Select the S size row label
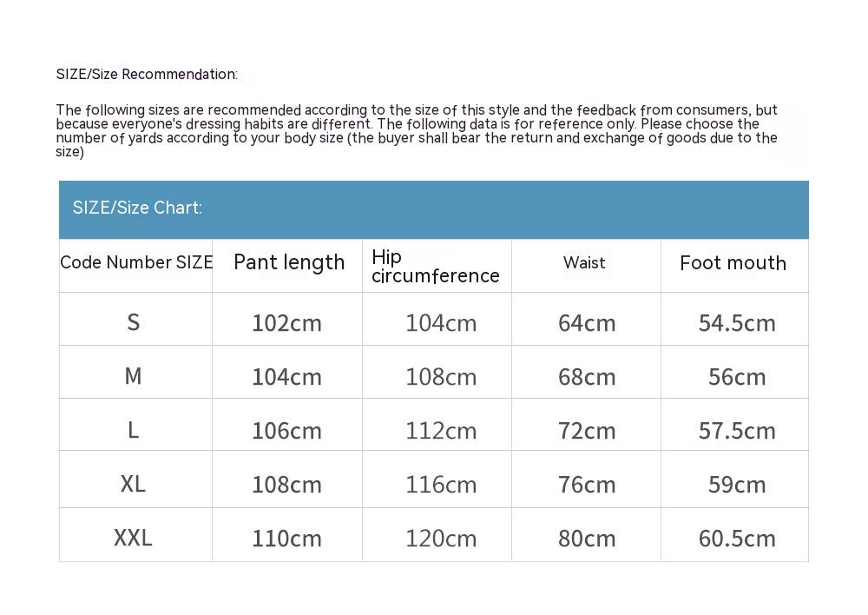The height and width of the screenshot is (615, 868). (133, 322)
